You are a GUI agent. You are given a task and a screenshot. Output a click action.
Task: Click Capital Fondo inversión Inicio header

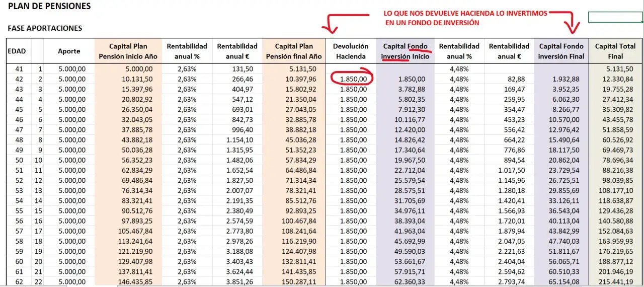tap(405, 51)
